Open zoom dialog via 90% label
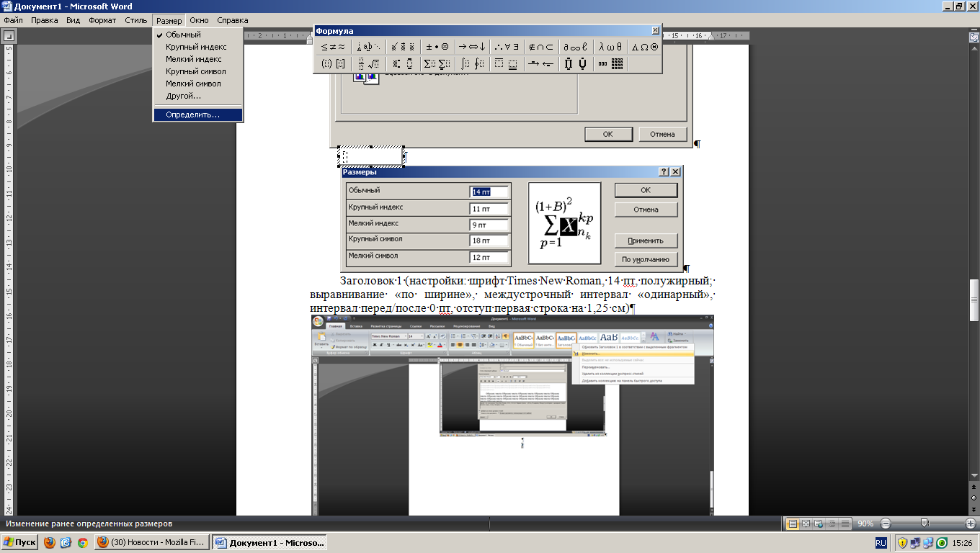980x553 pixels. point(865,523)
